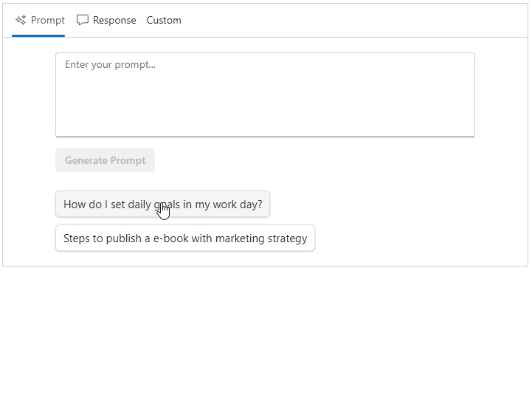Open the Custom tab
The width and height of the screenshot is (532, 412).
tap(164, 21)
